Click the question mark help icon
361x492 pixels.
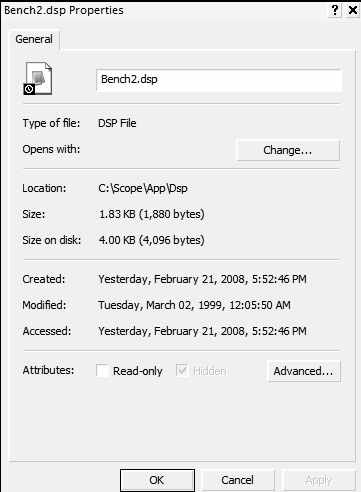coord(335,10)
